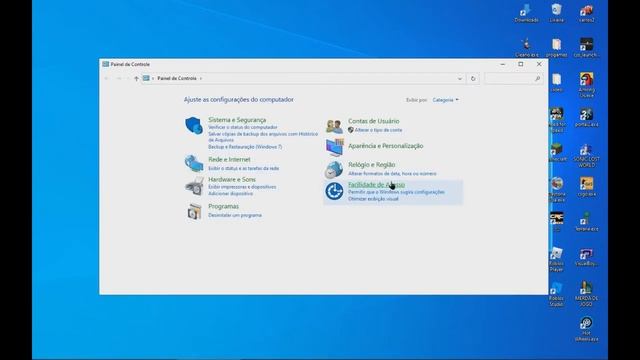Maximize the Painel de Controle window
Screen dimensions: 640x360
click(521, 64)
